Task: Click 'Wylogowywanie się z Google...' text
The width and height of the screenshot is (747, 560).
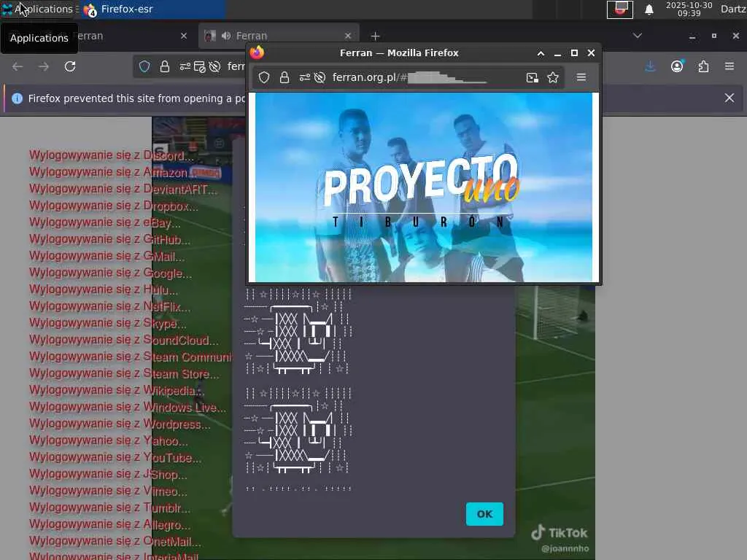Action: 111,273
